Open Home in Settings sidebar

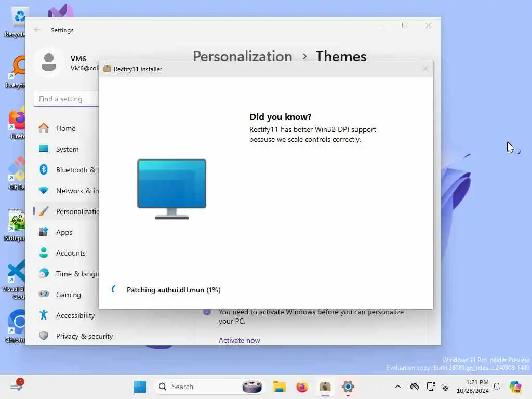(66, 128)
